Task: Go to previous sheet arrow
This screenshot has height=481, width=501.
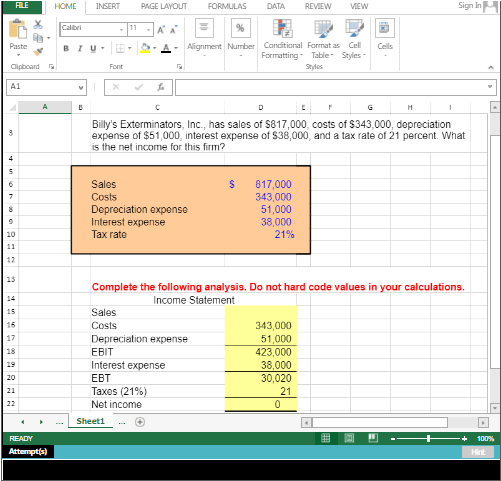Action: [23, 422]
